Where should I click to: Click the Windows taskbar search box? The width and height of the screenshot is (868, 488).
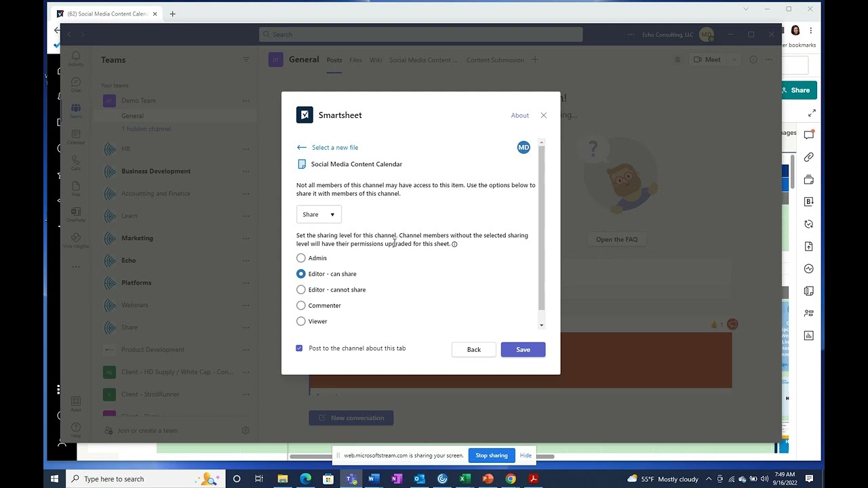click(147, 479)
